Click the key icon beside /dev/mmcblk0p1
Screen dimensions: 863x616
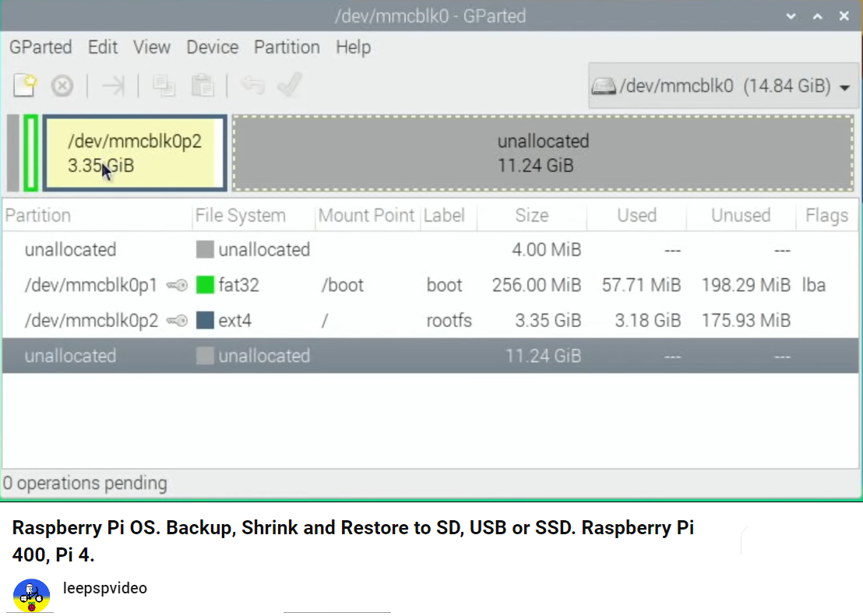pos(178,286)
